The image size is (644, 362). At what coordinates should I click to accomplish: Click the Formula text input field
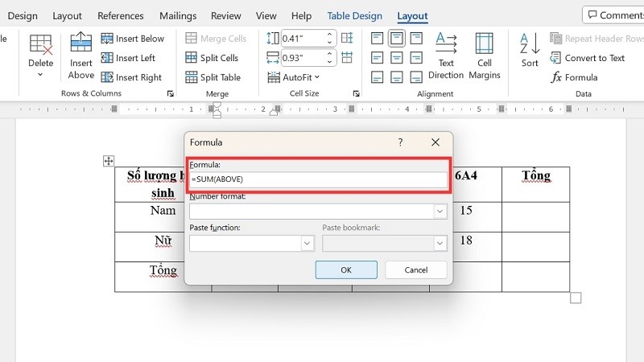[x=318, y=179]
